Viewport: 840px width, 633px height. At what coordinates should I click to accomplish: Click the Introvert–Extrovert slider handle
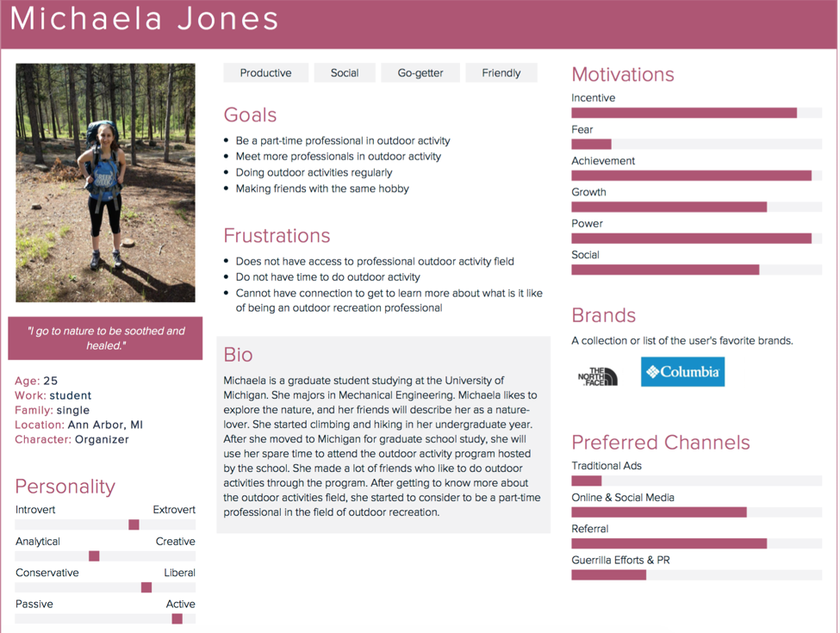(134, 524)
